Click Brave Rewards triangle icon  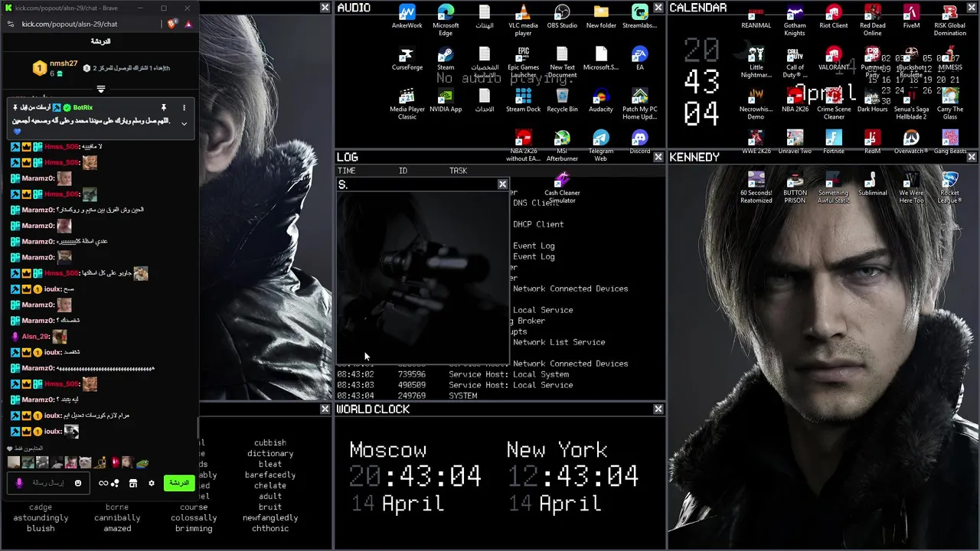coord(188,24)
